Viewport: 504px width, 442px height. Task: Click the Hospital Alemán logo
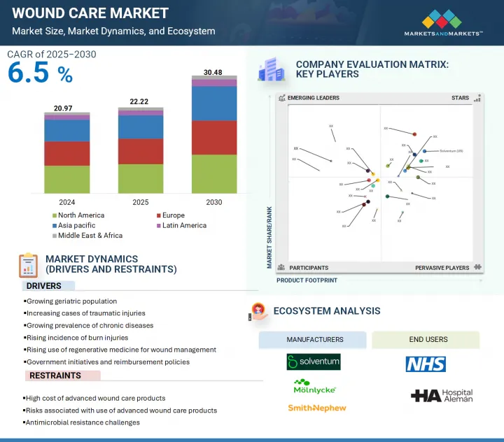coord(442,396)
